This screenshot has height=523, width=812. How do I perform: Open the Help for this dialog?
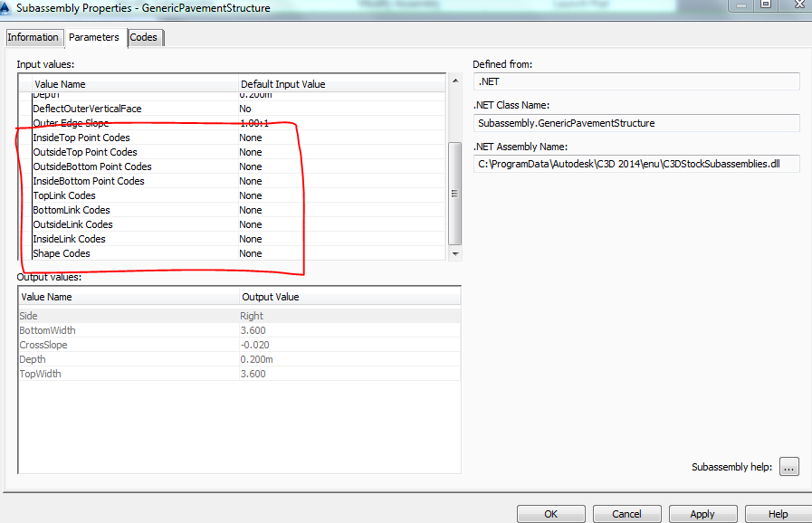pos(779,513)
